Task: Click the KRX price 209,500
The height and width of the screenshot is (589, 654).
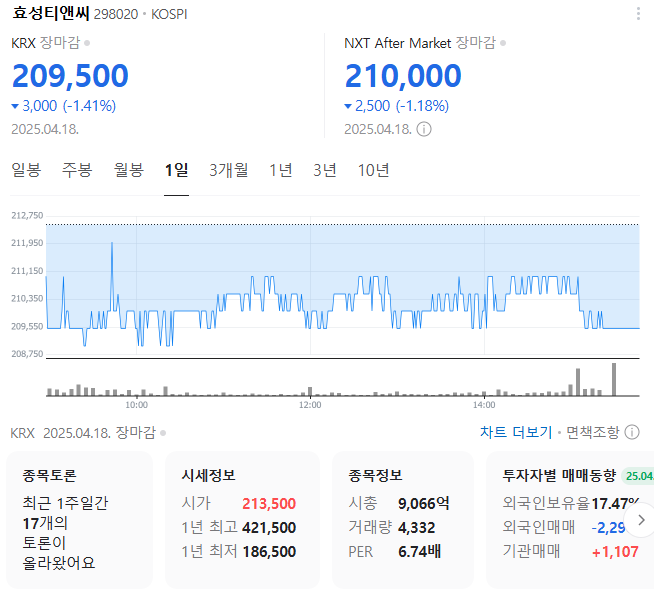Action: pos(70,76)
